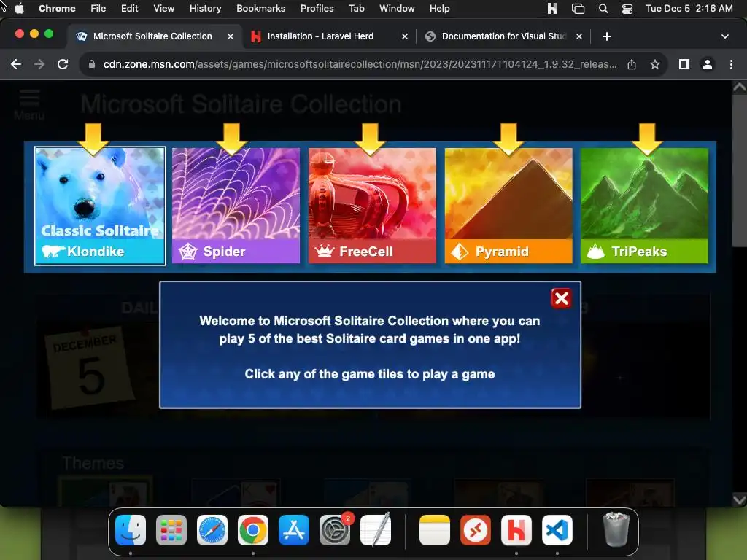The width and height of the screenshot is (747, 560).
Task: Open the Chrome profile icon
Action: coord(708,64)
